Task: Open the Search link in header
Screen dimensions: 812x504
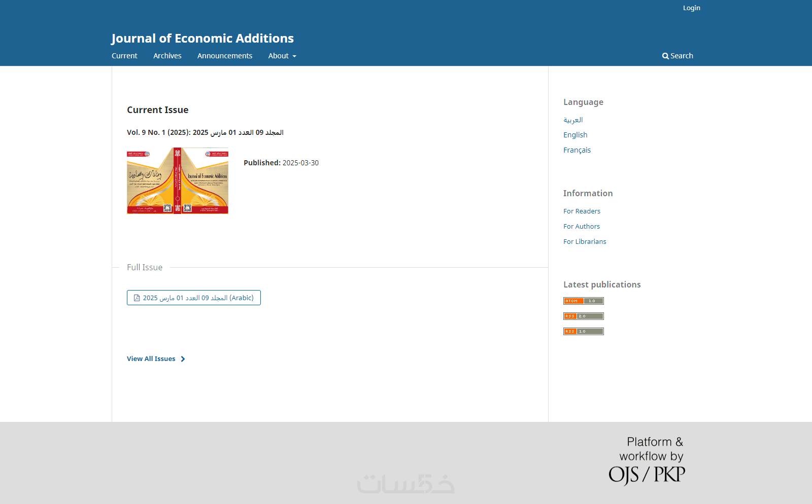Action: click(678, 56)
